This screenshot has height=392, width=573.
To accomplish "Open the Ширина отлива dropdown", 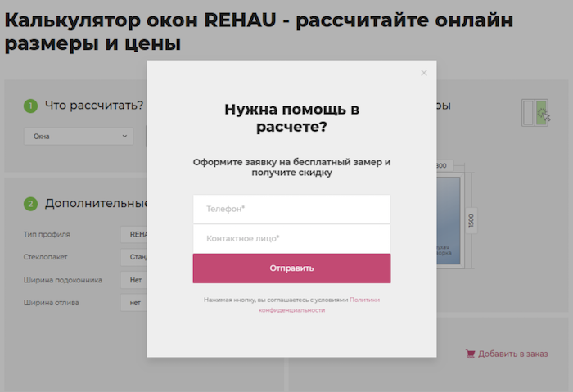I will tap(134, 303).
